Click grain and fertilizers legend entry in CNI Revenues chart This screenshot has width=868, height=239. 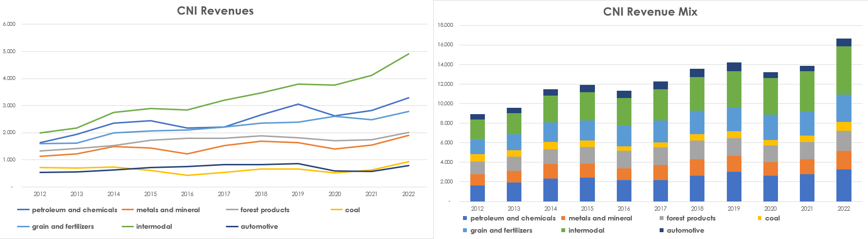(55, 226)
